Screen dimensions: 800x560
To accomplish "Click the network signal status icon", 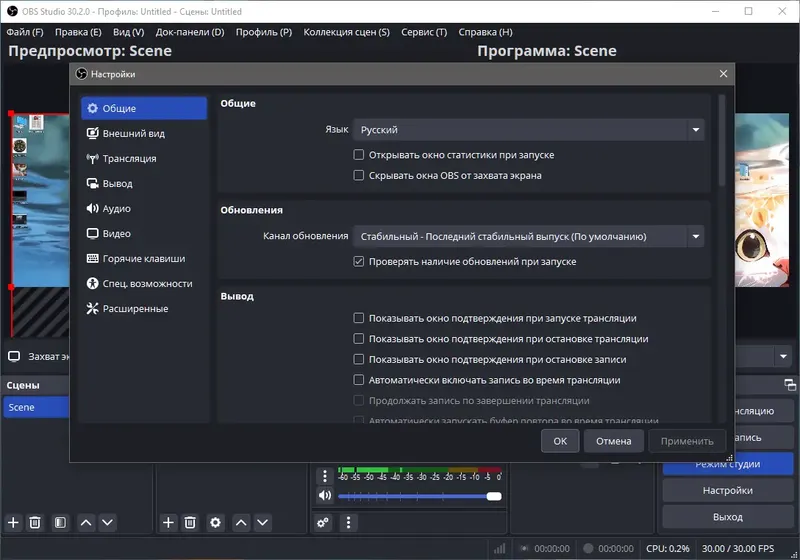I will pos(499,548).
